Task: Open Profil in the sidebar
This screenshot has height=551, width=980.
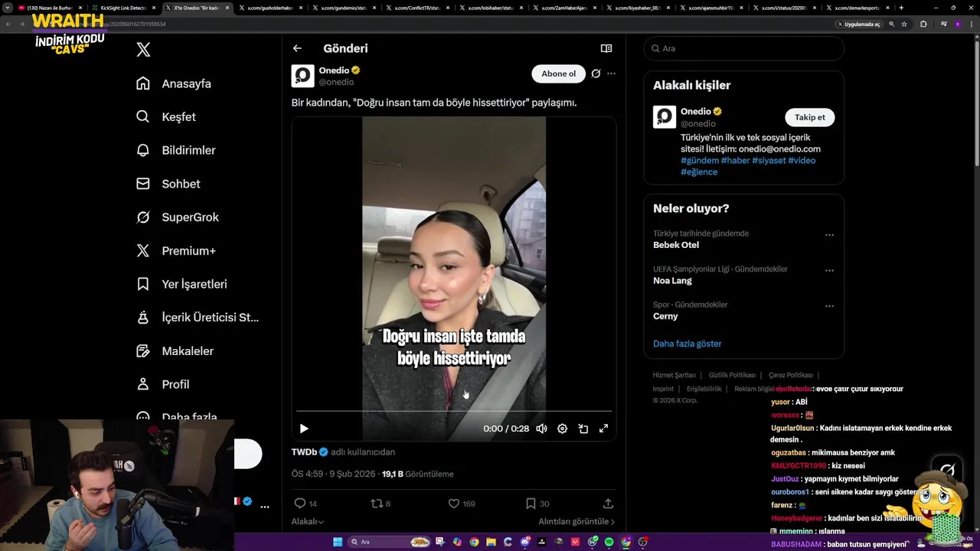Action: pos(162,384)
